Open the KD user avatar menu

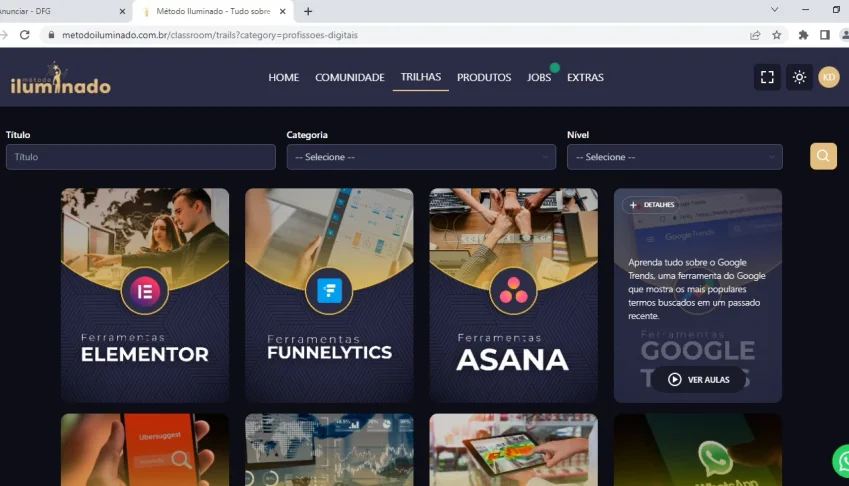click(828, 77)
